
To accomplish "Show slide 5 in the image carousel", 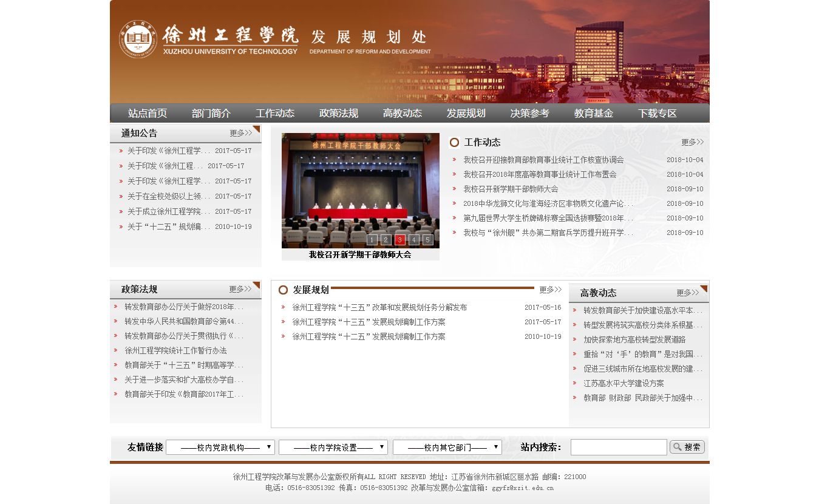I will 427,240.
